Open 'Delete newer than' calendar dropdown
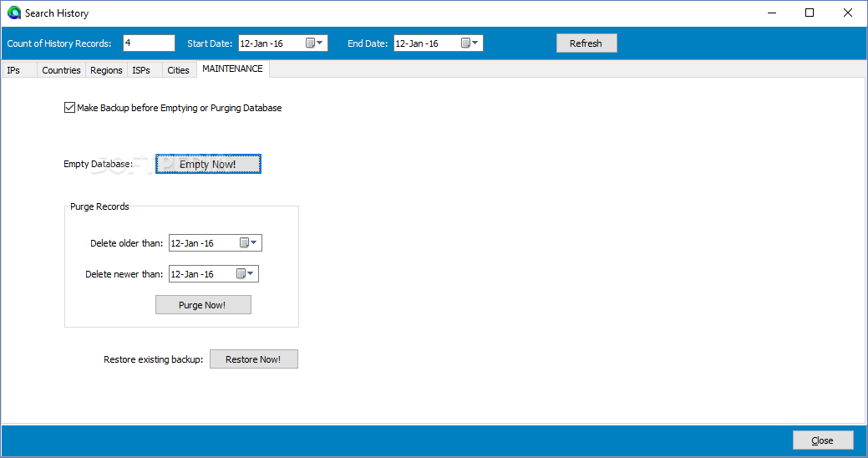Viewport: 868px width, 458px height. [245, 273]
